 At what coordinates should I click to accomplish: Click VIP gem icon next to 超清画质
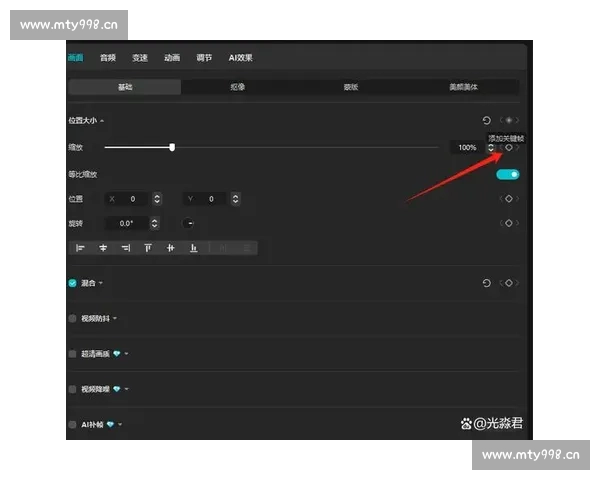click(117, 354)
